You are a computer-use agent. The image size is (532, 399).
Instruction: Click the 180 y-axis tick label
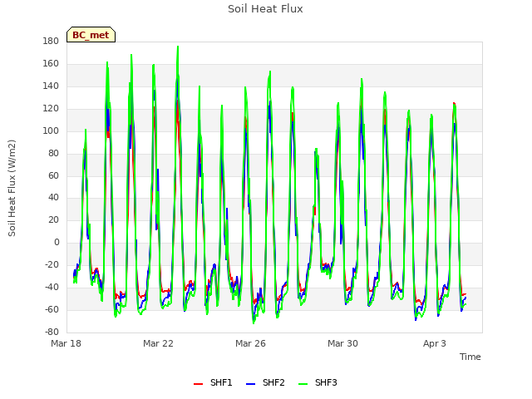tap(51, 42)
